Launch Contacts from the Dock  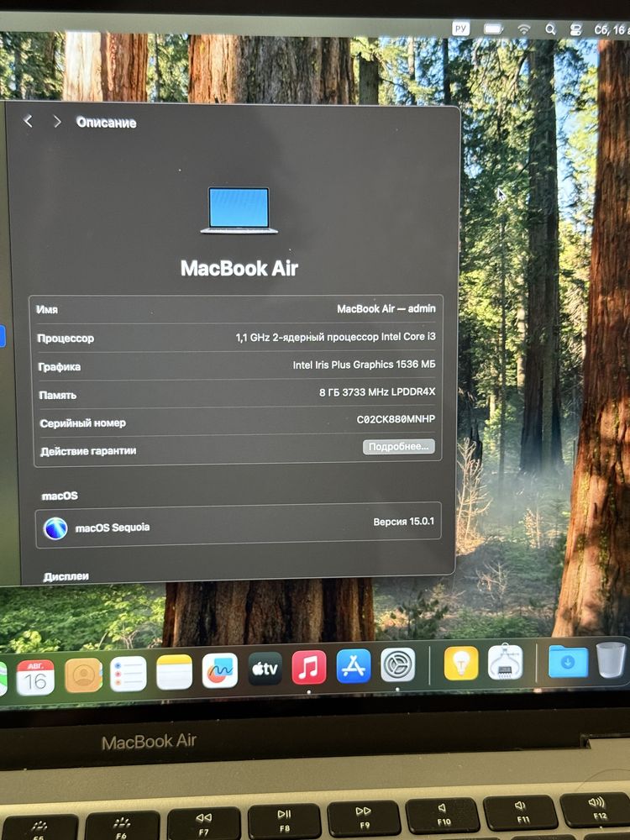pyautogui.click(x=83, y=675)
